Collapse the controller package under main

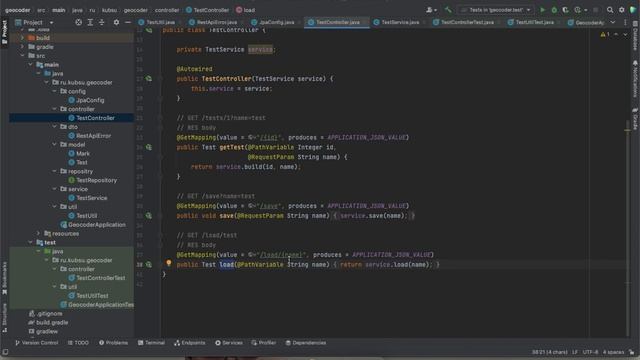tap(55, 109)
